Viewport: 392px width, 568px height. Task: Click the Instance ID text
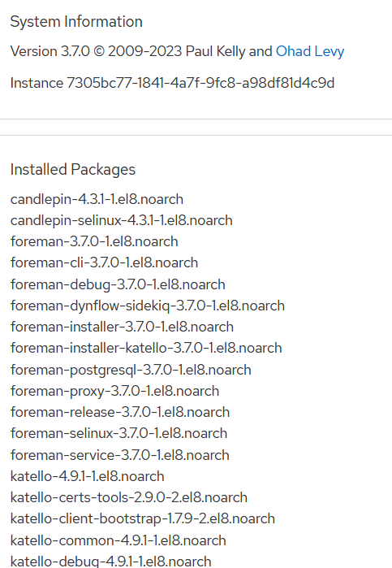pos(172,83)
